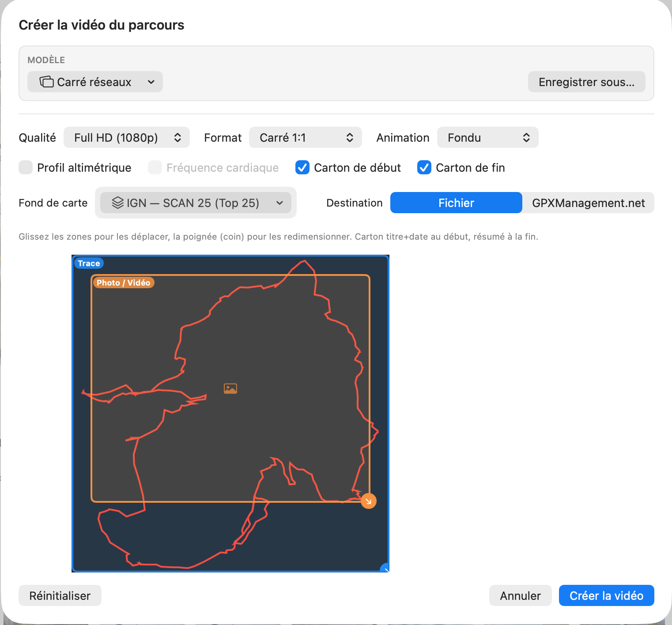
Task: Open the Carré réseaux model dropdown
Action: coord(95,82)
